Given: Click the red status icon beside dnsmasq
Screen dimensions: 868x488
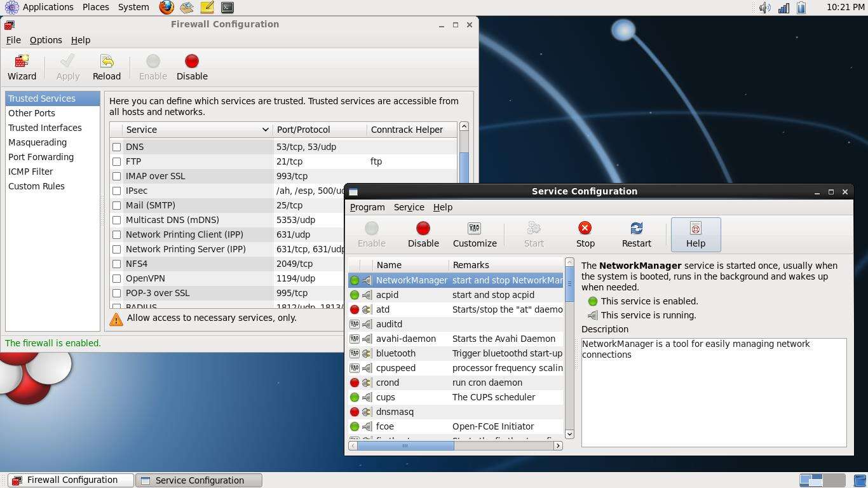Looking at the screenshot, I should coord(355,412).
